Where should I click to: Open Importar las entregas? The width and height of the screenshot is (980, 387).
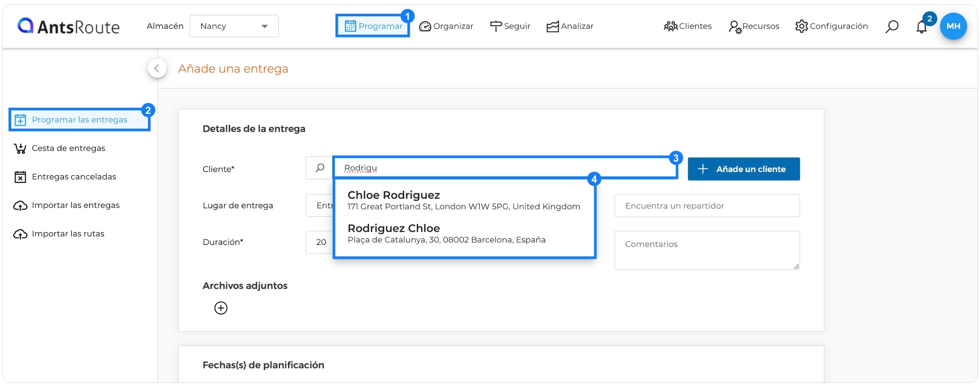67,205
